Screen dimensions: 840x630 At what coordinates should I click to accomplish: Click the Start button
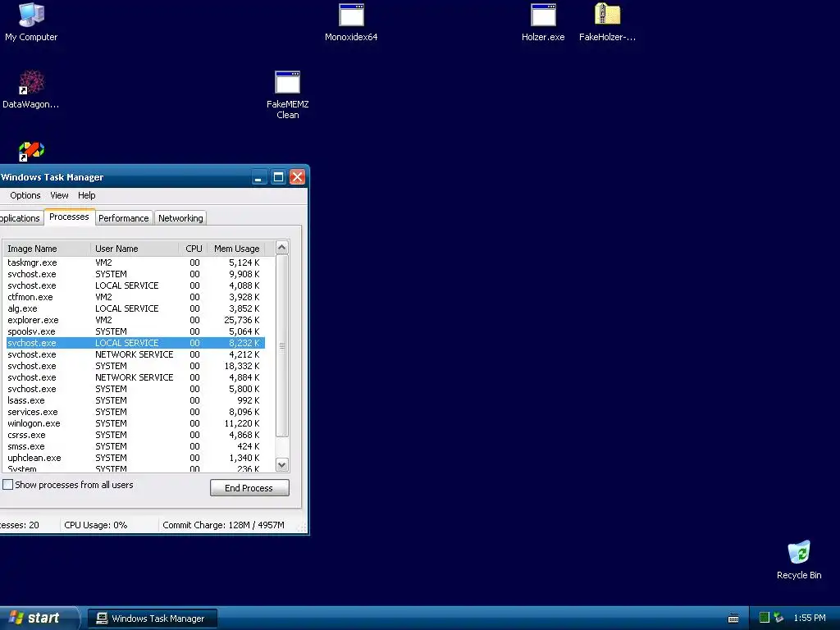39,618
